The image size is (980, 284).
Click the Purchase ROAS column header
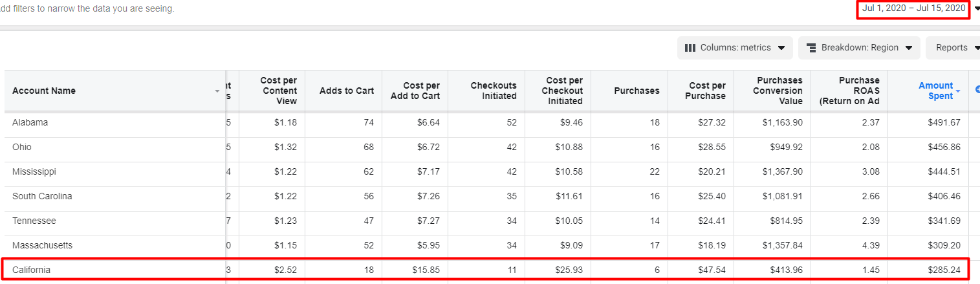[x=849, y=91]
